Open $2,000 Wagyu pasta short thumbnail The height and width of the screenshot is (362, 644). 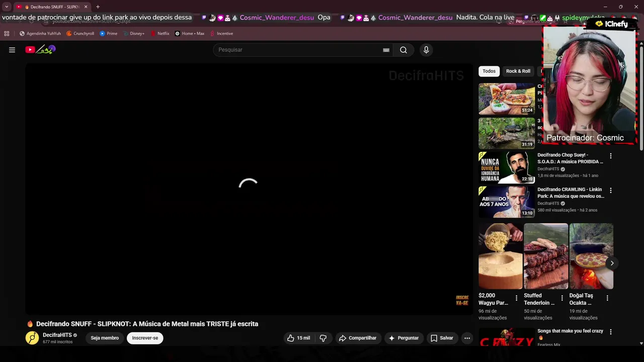501,256
